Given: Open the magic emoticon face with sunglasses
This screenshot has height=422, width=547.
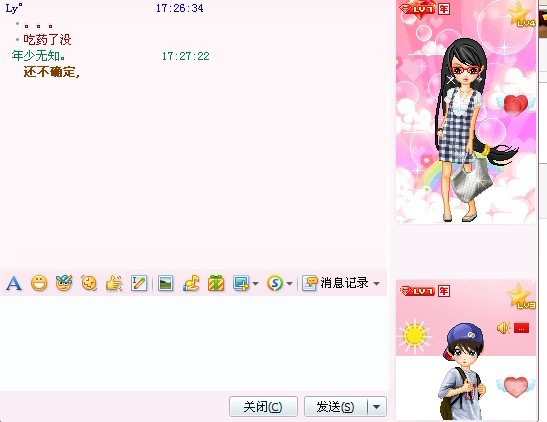Looking at the screenshot, I should tap(64, 283).
